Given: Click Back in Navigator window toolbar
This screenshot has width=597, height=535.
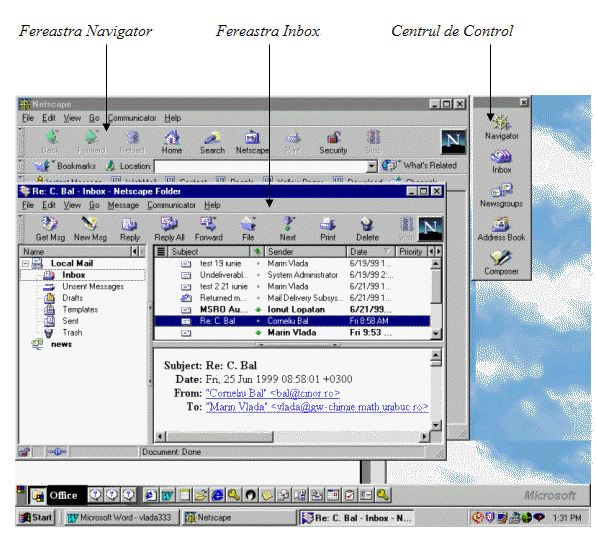Looking at the screenshot, I should pos(51,142).
